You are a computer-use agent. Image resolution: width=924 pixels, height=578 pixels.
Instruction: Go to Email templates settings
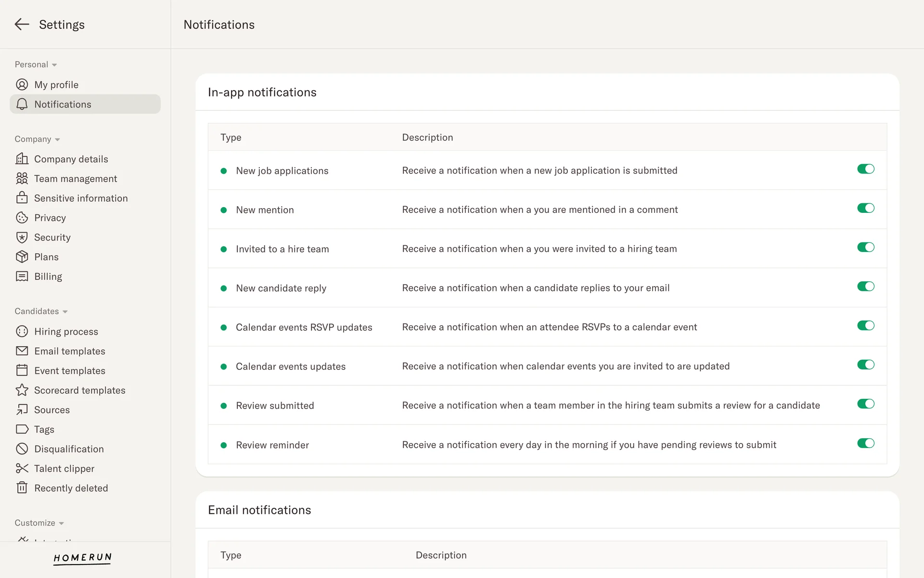click(x=69, y=351)
